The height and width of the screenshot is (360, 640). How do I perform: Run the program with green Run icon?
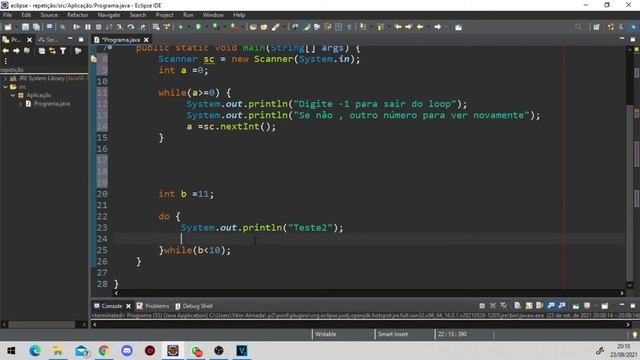pos(198,27)
